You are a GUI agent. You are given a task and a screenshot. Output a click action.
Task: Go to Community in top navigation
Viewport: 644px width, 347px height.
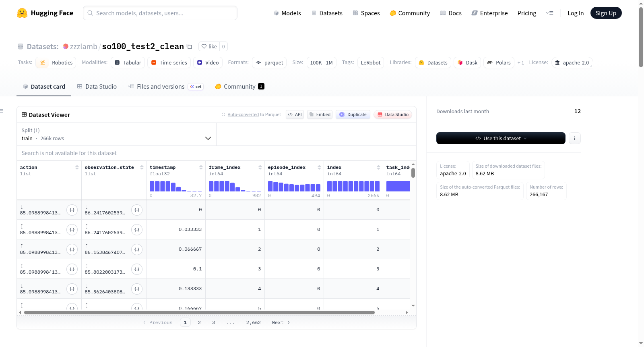(410, 13)
